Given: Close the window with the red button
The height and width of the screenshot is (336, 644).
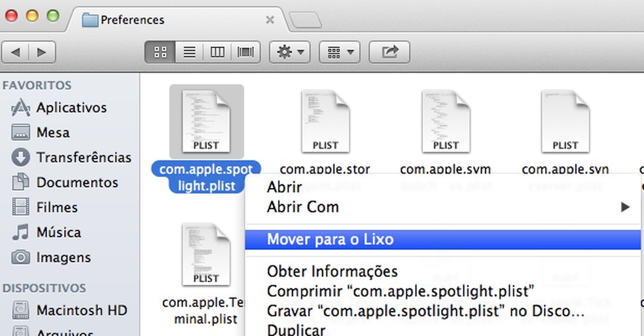Looking at the screenshot, I should point(11,16).
